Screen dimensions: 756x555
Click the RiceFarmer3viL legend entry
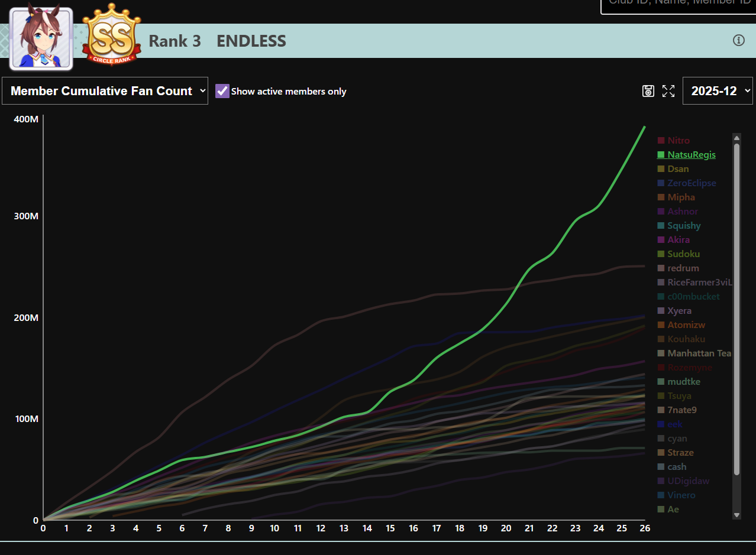[x=695, y=283]
